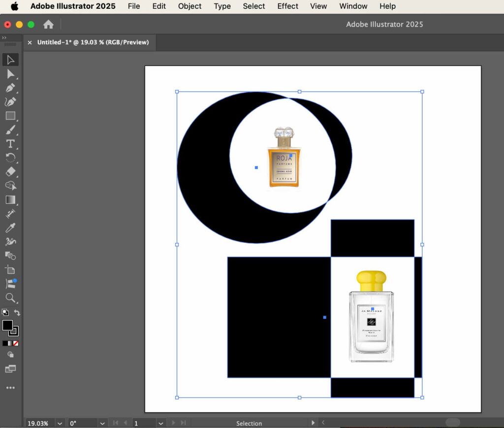Activate the Type tool
Screen dimensions: 504x428
coord(10,144)
